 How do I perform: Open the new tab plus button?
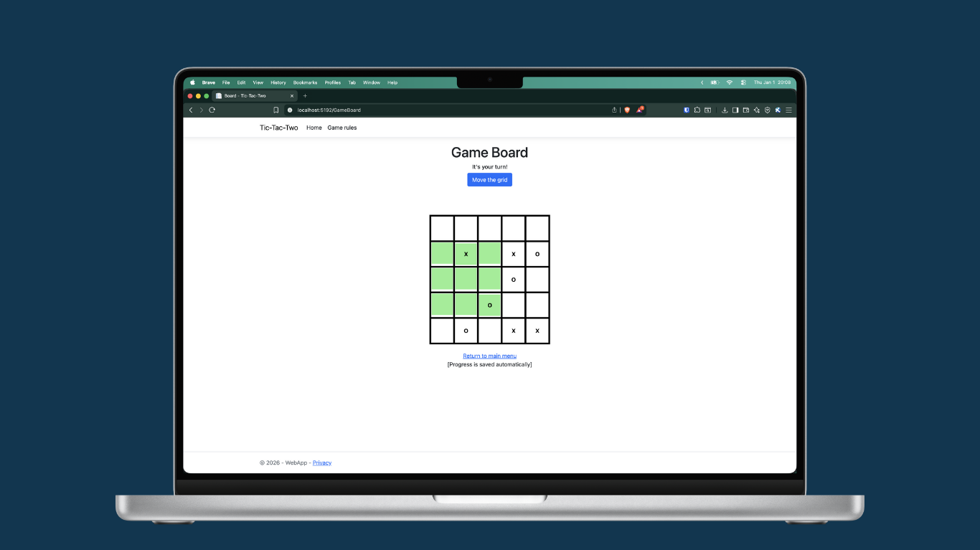305,95
